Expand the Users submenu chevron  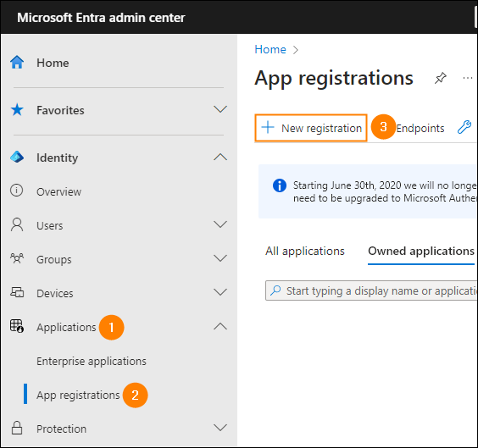coord(220,224)
